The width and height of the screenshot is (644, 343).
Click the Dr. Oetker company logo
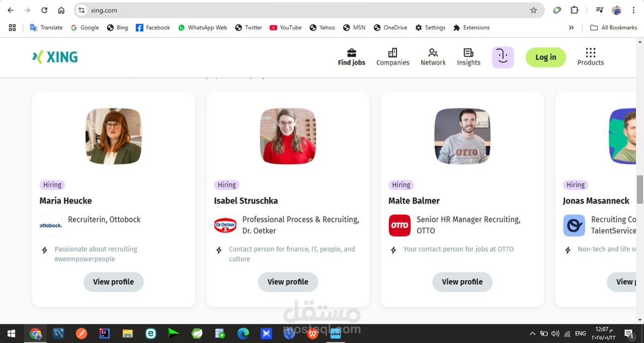(x=225, y=226)
